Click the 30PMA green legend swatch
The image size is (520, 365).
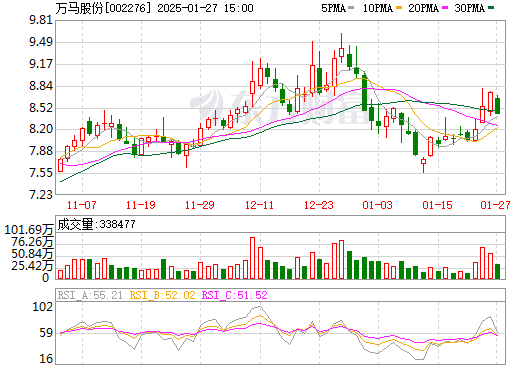click(491, 8)
